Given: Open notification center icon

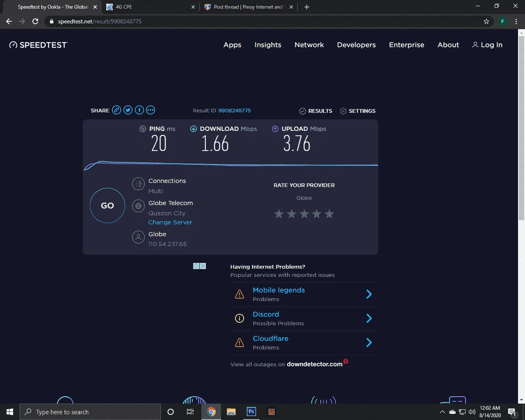Looking at the screenshot, I should pyautogui.click(x=512, y=412).
